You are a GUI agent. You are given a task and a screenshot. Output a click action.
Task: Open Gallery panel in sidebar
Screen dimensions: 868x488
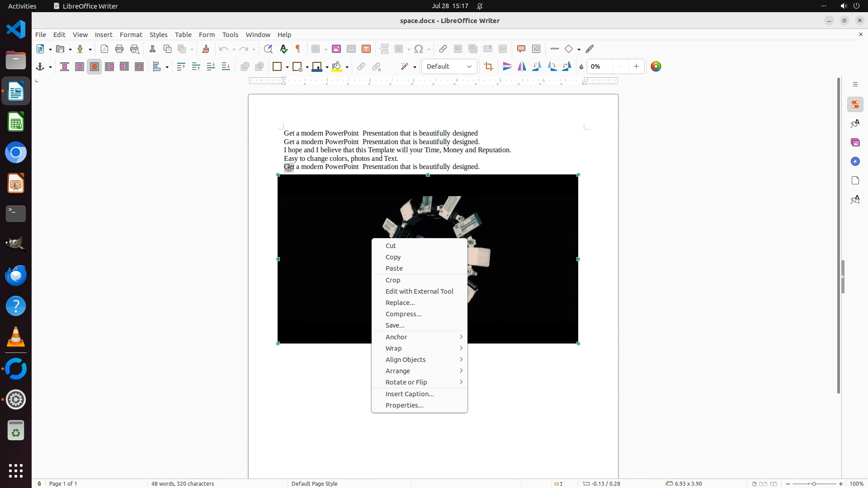[x=855, y=143]
